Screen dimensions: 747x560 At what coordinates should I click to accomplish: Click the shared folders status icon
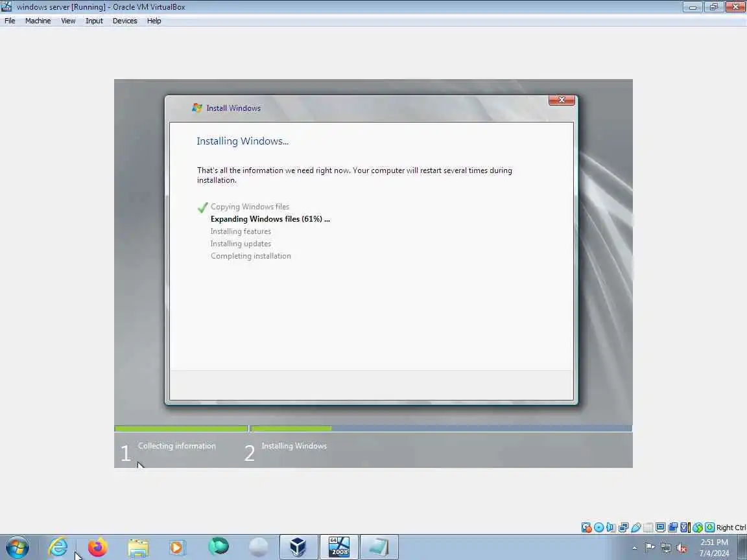pyautogui.click(x=648, y=527)
